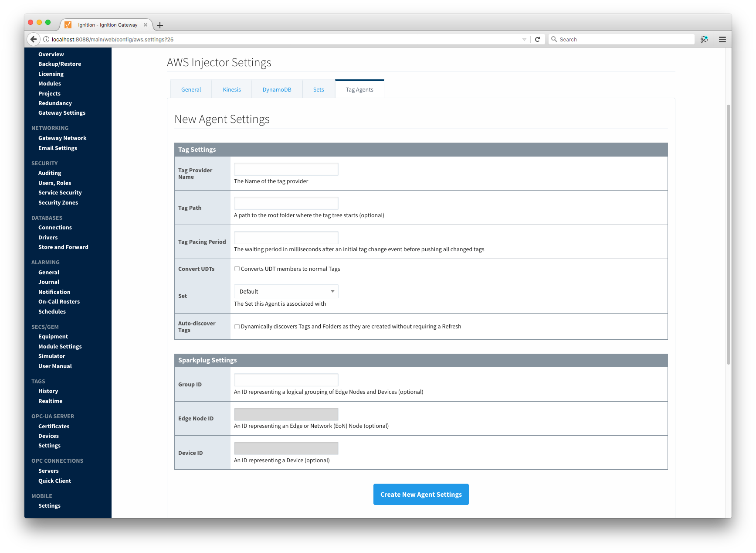Click the extension icon beside search box
The image size is (756, 553).
point(704,39)
